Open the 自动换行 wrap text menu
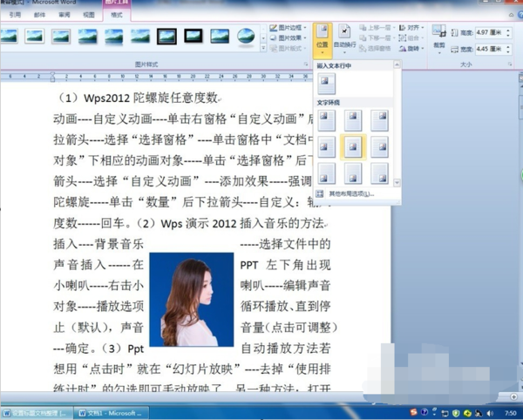This screenshot has height=420, width=523. (x=344, y=40)
